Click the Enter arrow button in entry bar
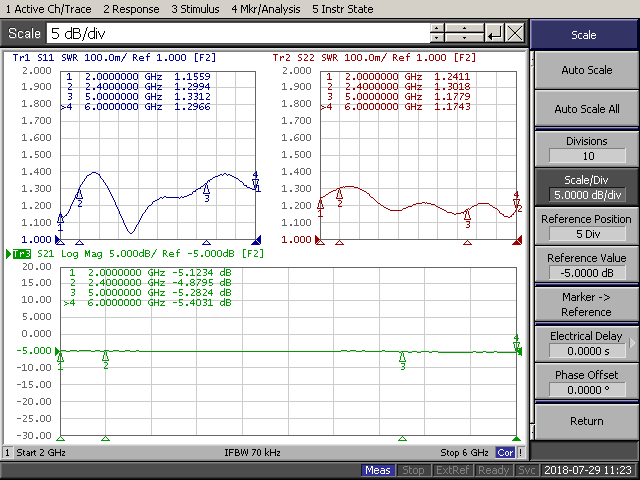Screen dimensions: 640x480 click(495, 33)
